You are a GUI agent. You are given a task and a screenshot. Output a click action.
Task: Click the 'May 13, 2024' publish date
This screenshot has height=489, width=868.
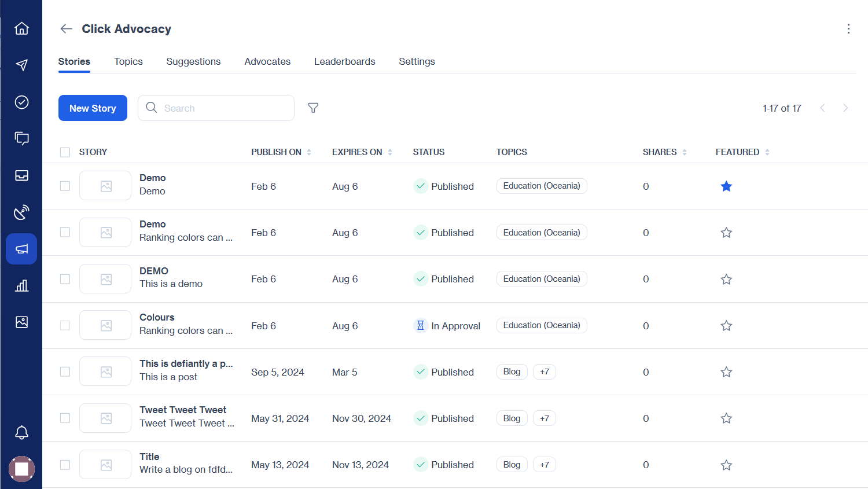pyautogui.click(x=280, y=465)
